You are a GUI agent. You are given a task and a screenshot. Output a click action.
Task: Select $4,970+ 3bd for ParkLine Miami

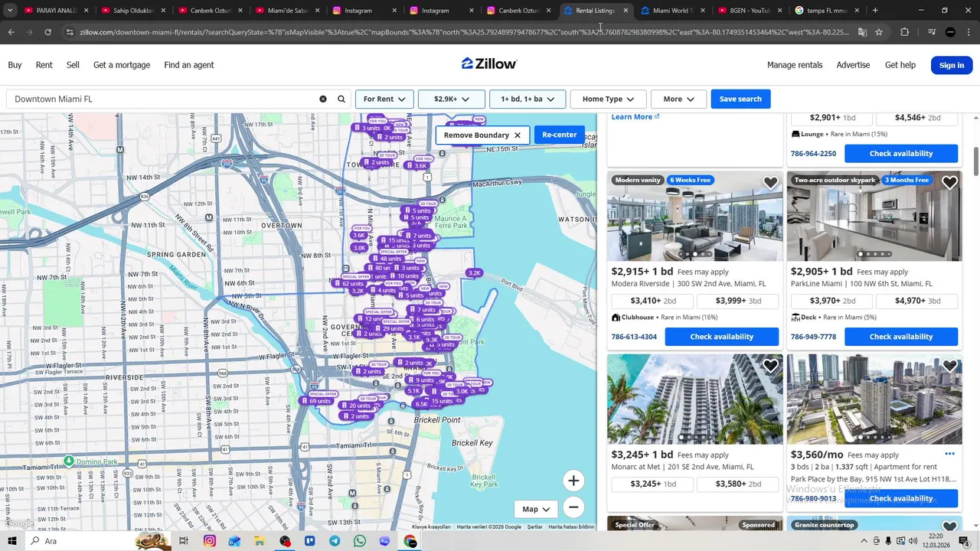point(916,301)
